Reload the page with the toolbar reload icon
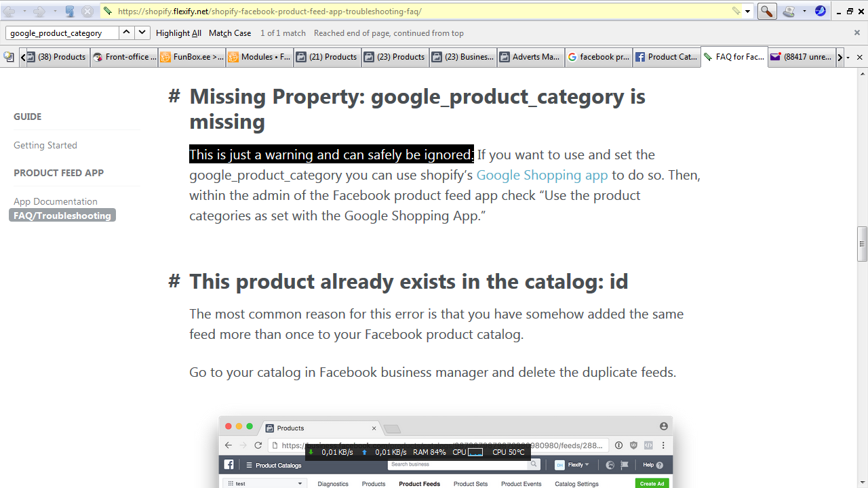Viewport: 868px width, 488px height. tap(70, 12)
